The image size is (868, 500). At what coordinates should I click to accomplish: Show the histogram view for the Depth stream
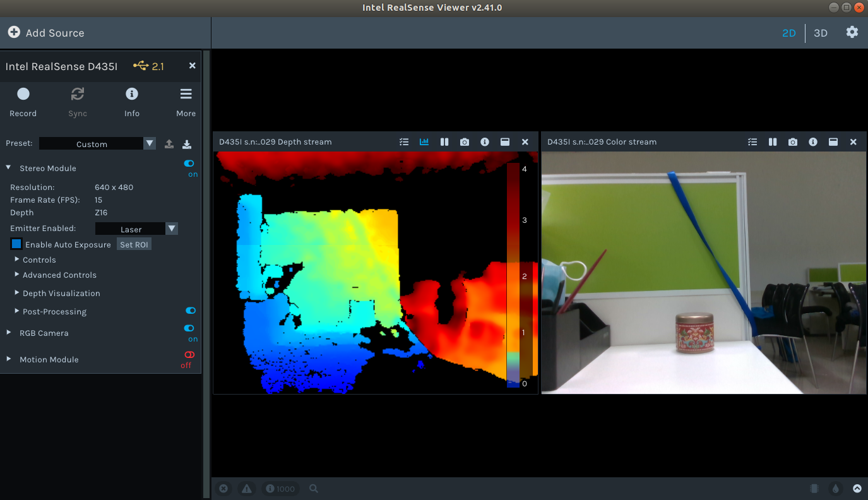(x=424, y=141)
